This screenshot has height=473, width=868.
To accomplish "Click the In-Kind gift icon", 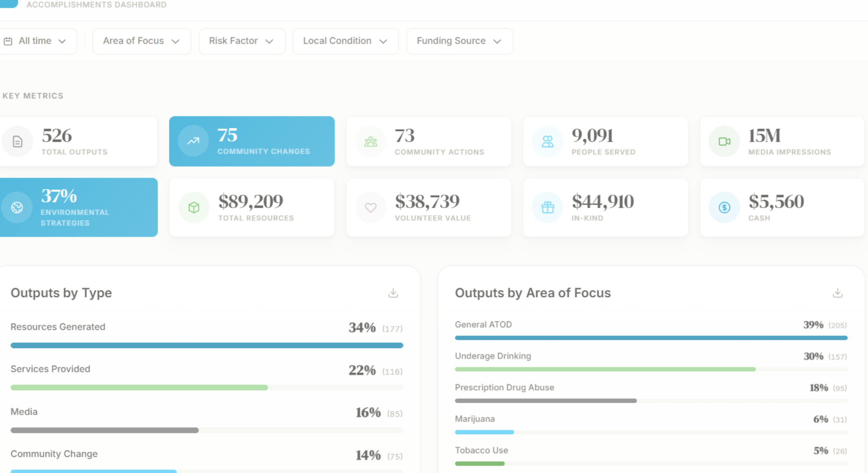I will click(x=548, y=208).
